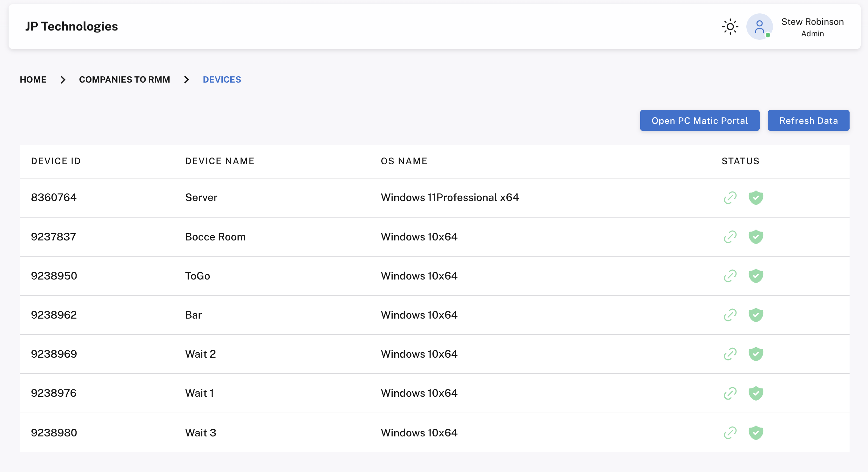Click the shield icon for Wait 3

coord(756,433)
